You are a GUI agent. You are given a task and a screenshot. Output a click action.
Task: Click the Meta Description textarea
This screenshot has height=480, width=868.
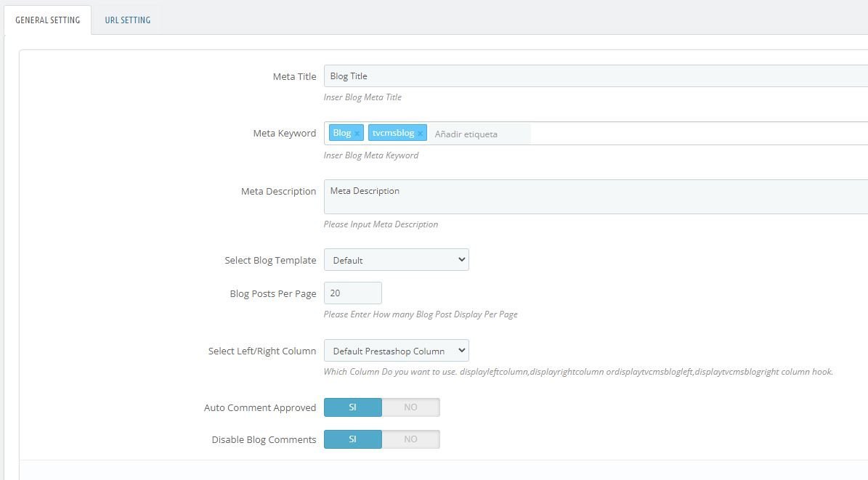596,197
